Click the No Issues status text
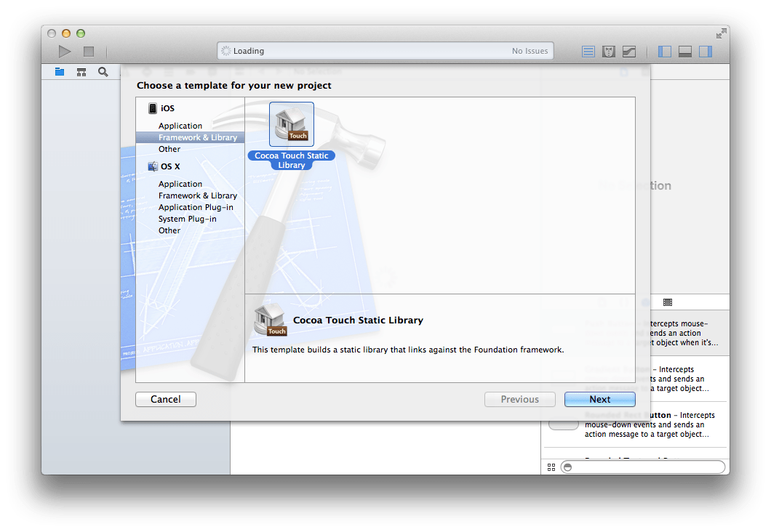The image size is (771, 532). (x=530, y=51)
